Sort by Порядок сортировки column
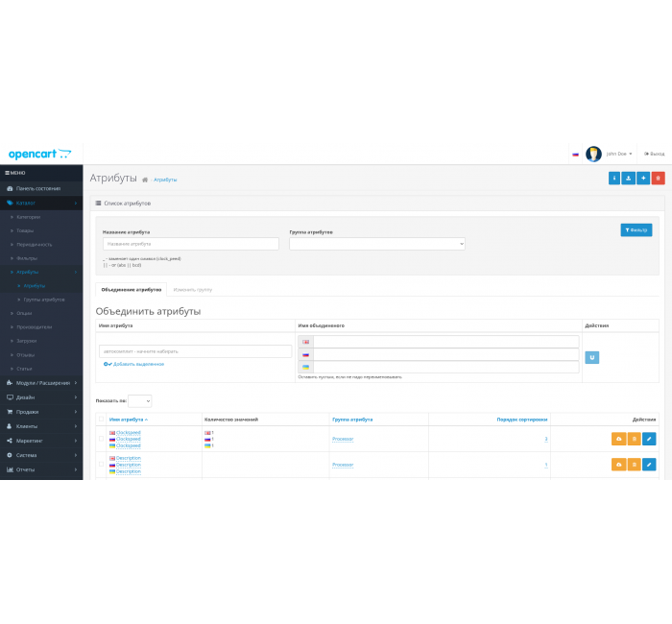The image size is (672, 624). (522, 420)
